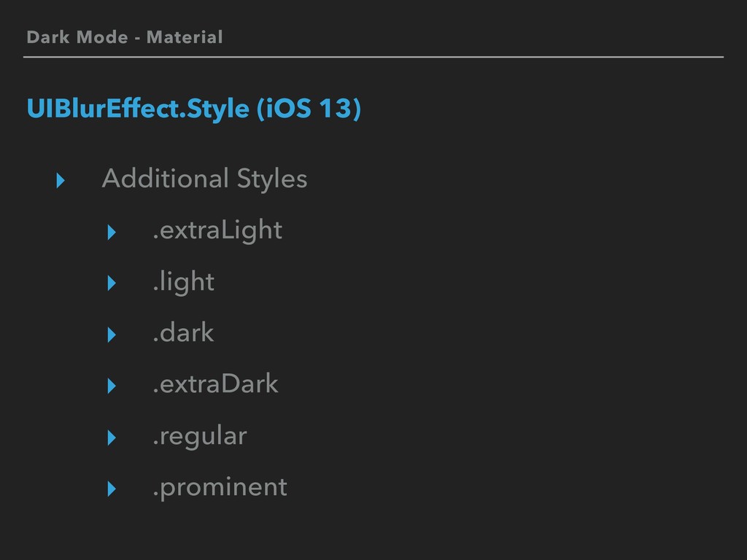This screenshot has height=560, width=747.
Task: Click the horizontal divider line under header
Action: click(x=373, y=57)
